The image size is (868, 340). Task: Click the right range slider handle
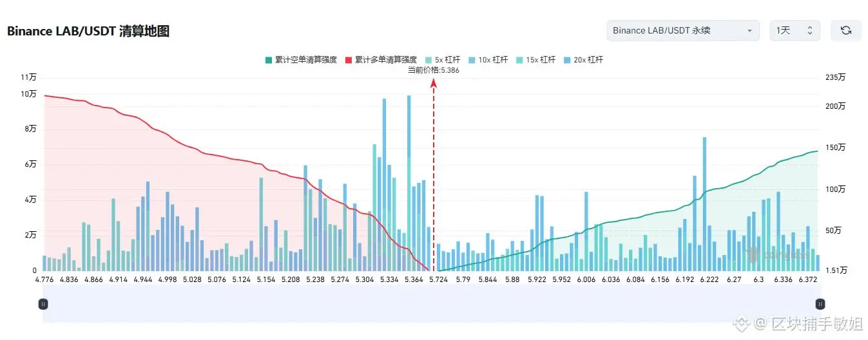pyautogui.click(x=820, y=304)
